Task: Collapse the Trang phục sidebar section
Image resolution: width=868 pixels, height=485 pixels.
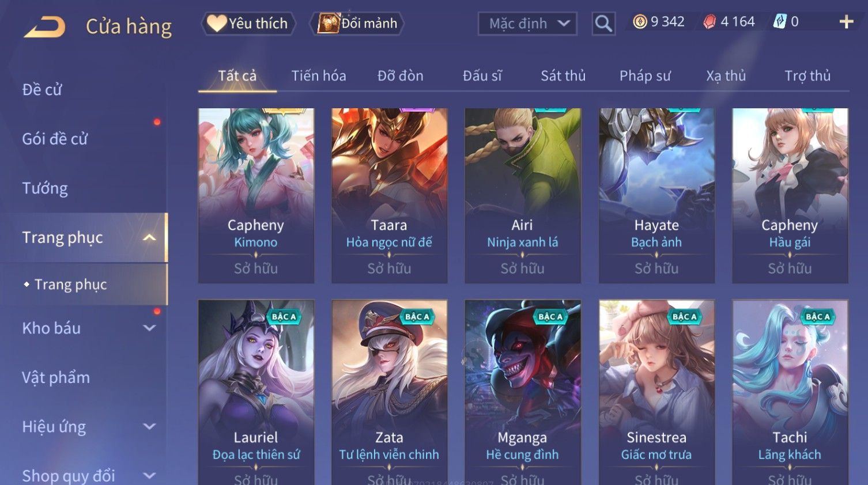Action: click(x=149, y=238)
